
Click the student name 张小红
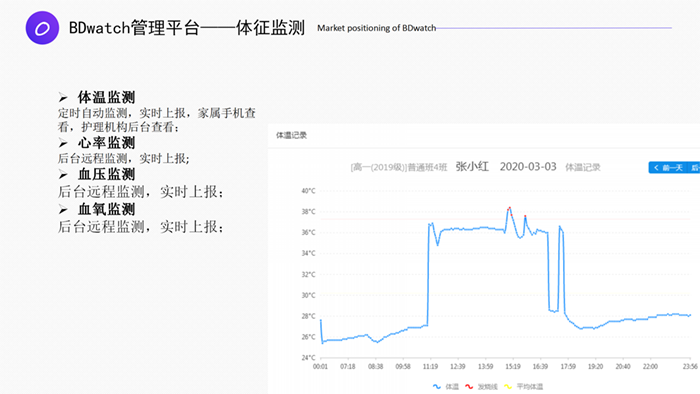coord(472,167)
